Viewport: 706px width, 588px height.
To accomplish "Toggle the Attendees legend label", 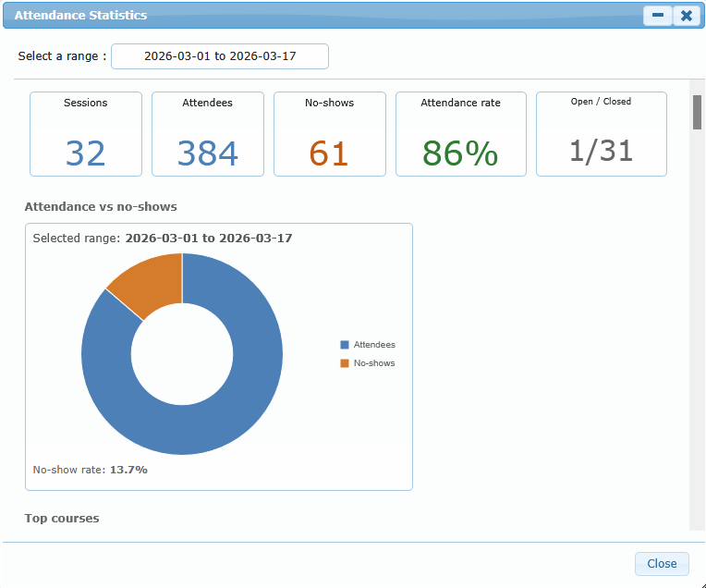I will pos(374,345).
